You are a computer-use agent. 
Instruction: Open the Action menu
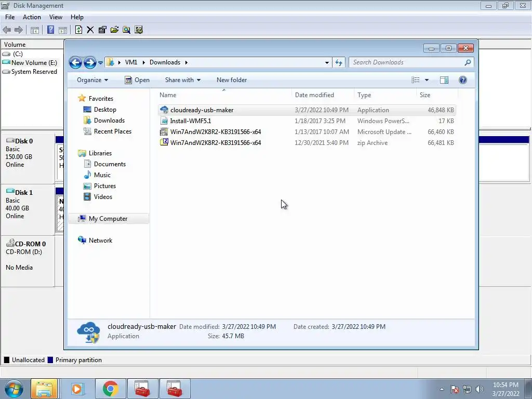32,17
